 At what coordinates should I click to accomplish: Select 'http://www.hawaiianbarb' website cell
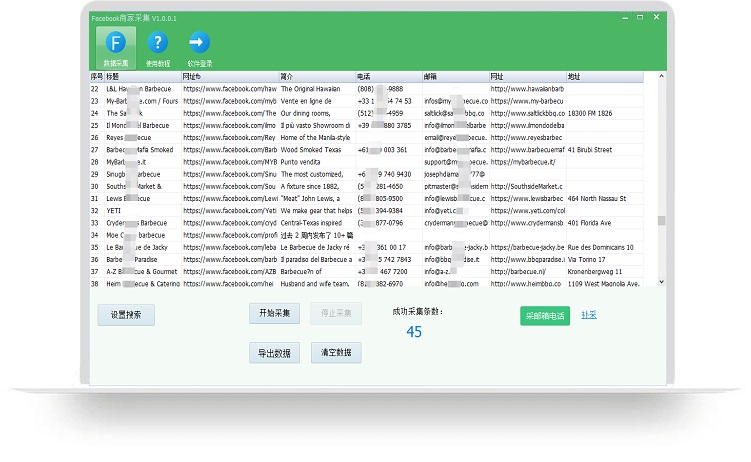point(527,89)
